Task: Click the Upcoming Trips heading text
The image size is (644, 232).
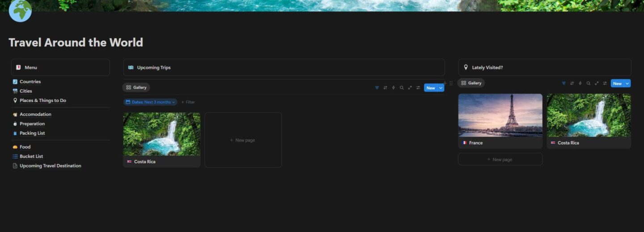Action: (154, 68)
